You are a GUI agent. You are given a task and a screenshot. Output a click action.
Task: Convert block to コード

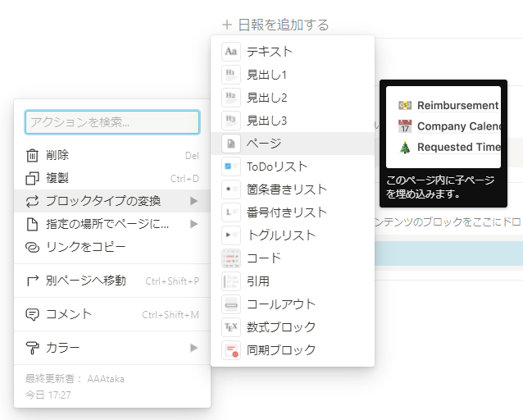click(293, 258)
